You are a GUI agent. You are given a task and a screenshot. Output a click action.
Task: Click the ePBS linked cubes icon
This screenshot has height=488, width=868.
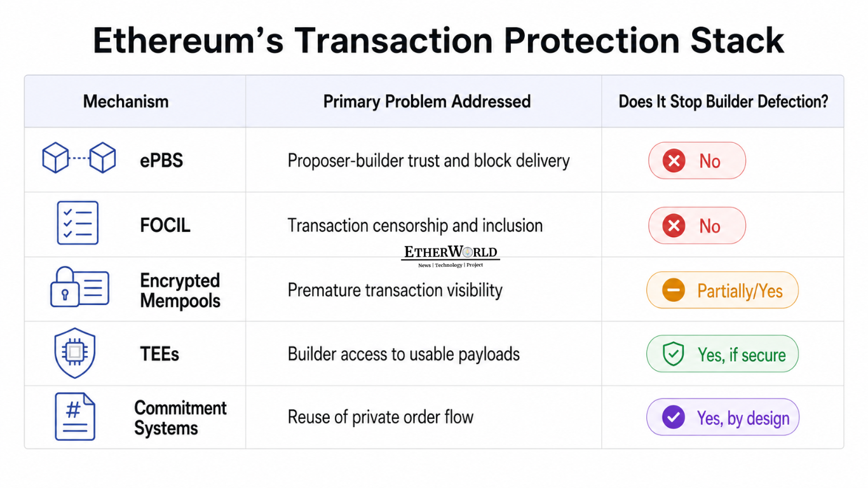(79, 158)
